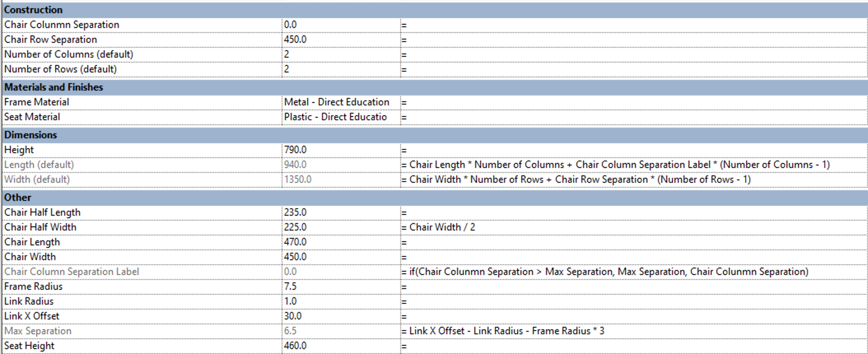
Task: Click the Number of Rows value cell
Action: 341,69
